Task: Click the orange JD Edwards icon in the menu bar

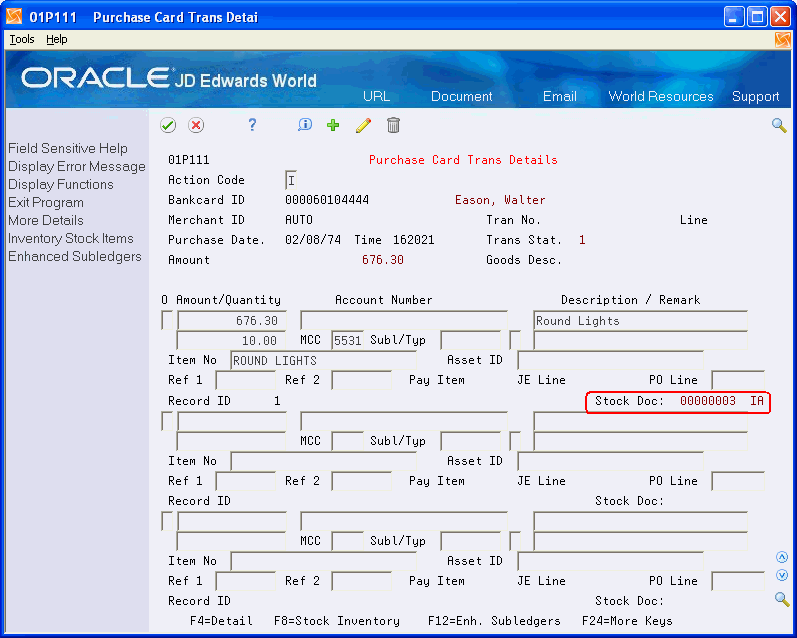Action: coord(783,40)
